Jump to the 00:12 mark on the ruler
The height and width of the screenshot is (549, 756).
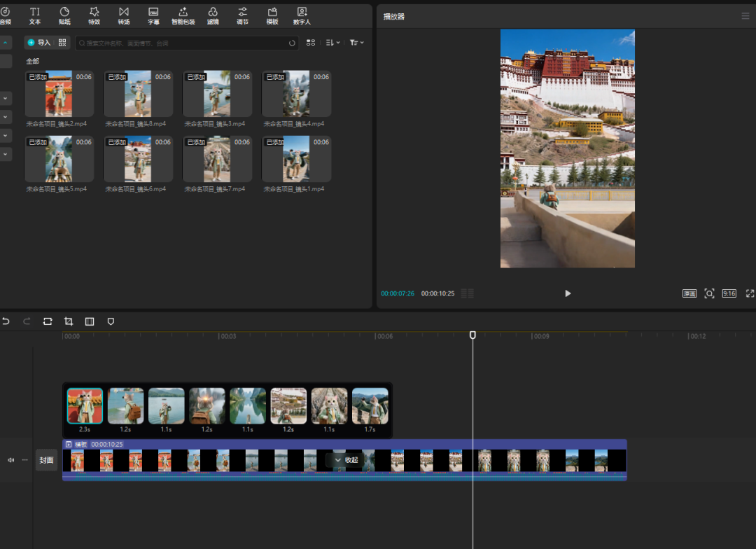tap(698, 336)
